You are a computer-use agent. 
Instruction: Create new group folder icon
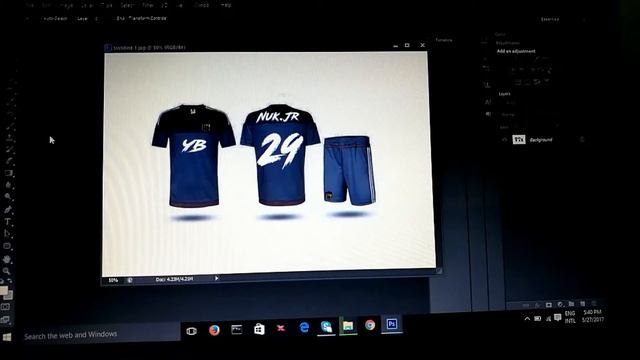point(571,304)
